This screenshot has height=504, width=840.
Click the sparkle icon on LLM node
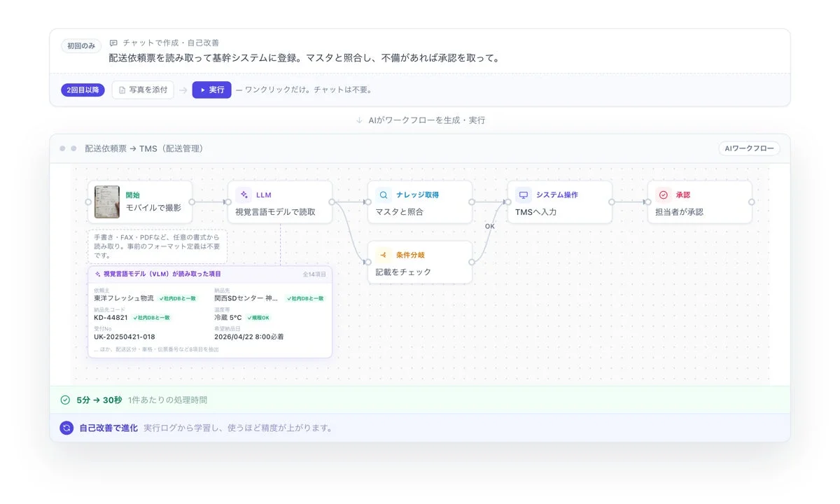point(244,195)
